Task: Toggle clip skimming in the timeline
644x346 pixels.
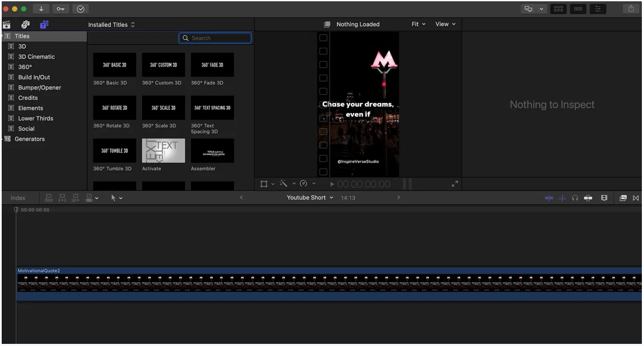Action: coord(549,198)
